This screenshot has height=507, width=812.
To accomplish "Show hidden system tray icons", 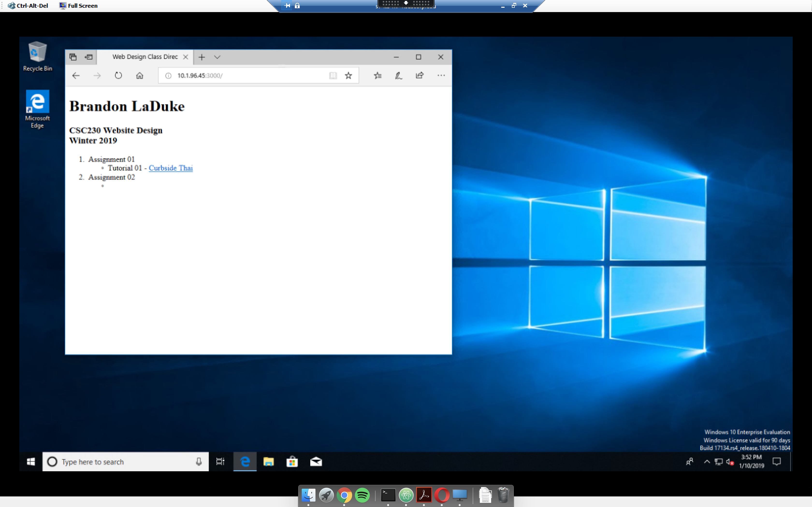I will [x=707, y=462].
